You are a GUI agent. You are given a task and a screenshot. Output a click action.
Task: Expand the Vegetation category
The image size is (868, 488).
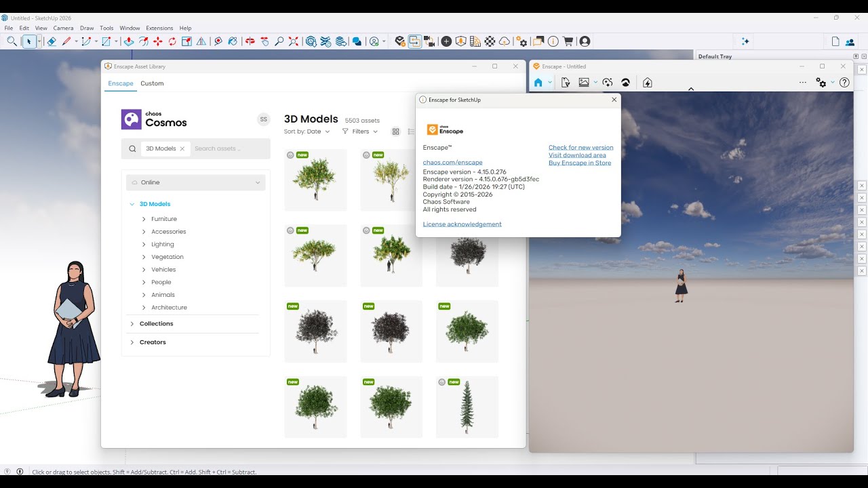(144, 257)
